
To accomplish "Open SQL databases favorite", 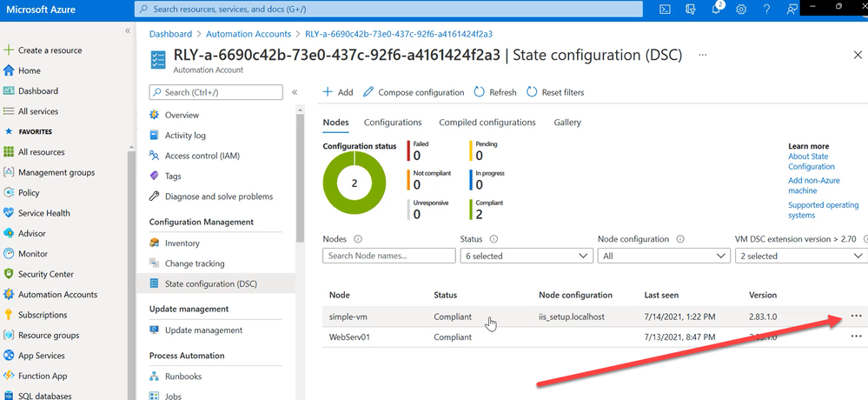I will click(x=44, y=396).
